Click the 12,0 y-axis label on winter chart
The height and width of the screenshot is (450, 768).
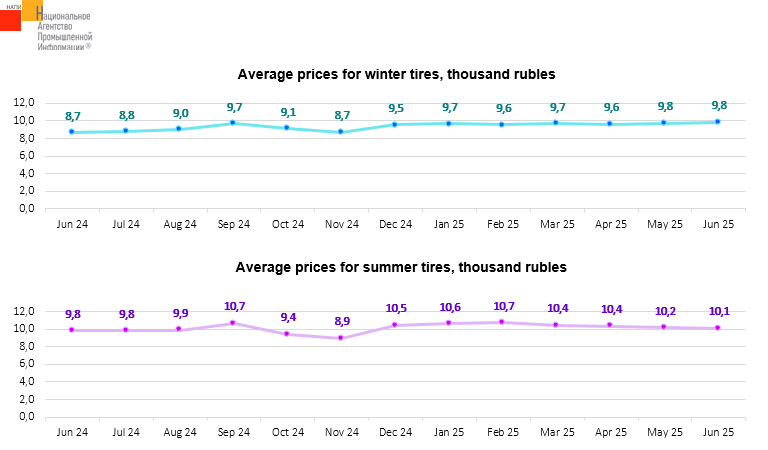(24, 102)
